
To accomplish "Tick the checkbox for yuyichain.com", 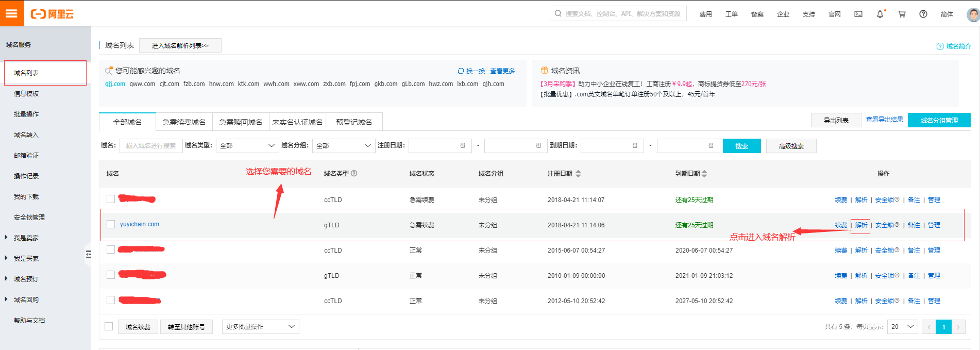I will [111, 224].
